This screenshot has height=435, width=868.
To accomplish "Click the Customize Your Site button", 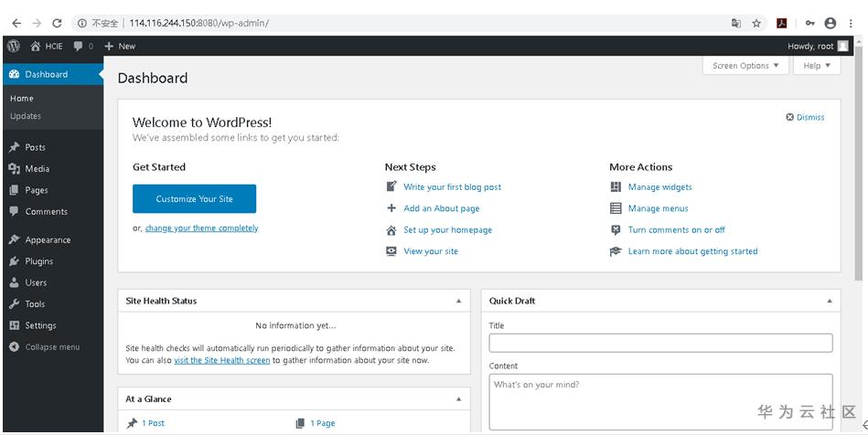I will click(x=194, y=198).
